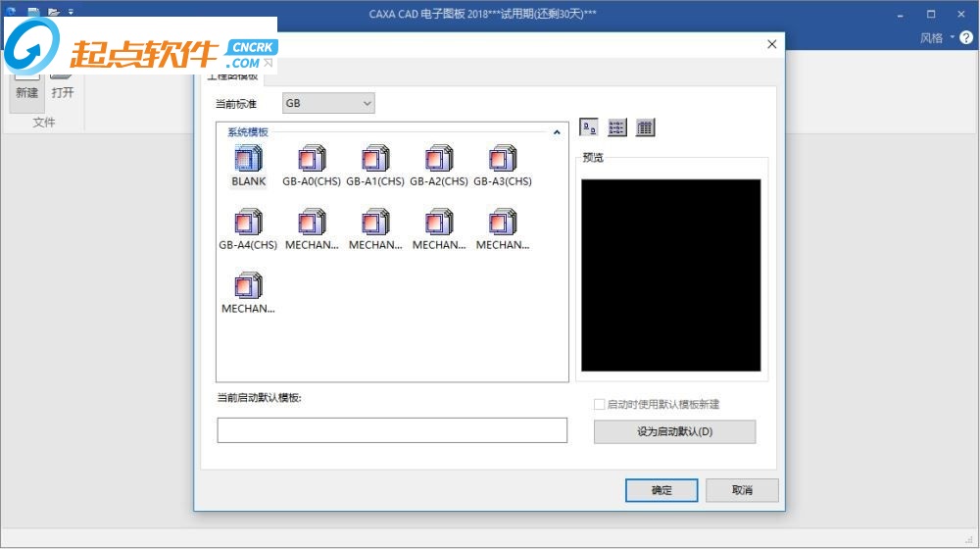
Task: Open the help question mark icon
Action: [966, 37]
